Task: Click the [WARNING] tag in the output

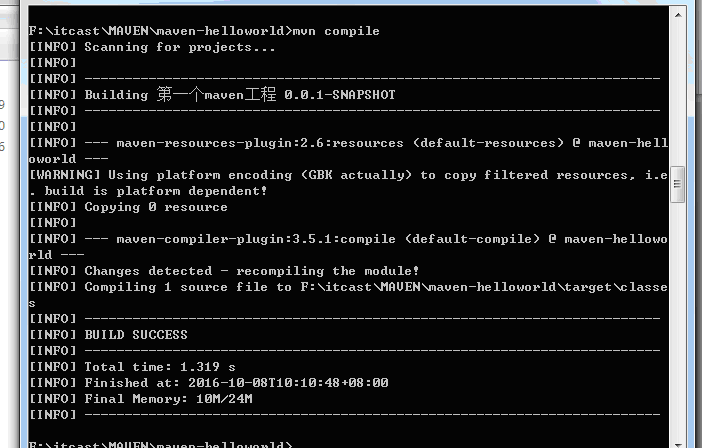Action: [64, 175]
